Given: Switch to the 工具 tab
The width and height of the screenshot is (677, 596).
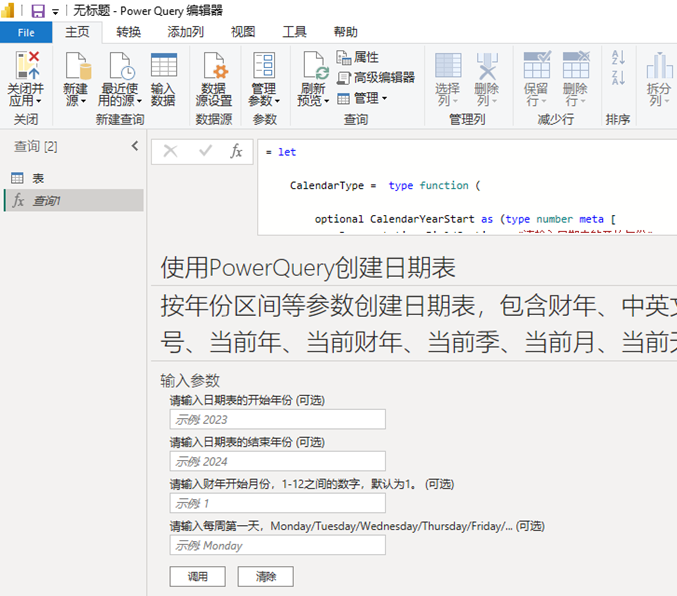Looking at the screenshot, I should pos(294,32).
